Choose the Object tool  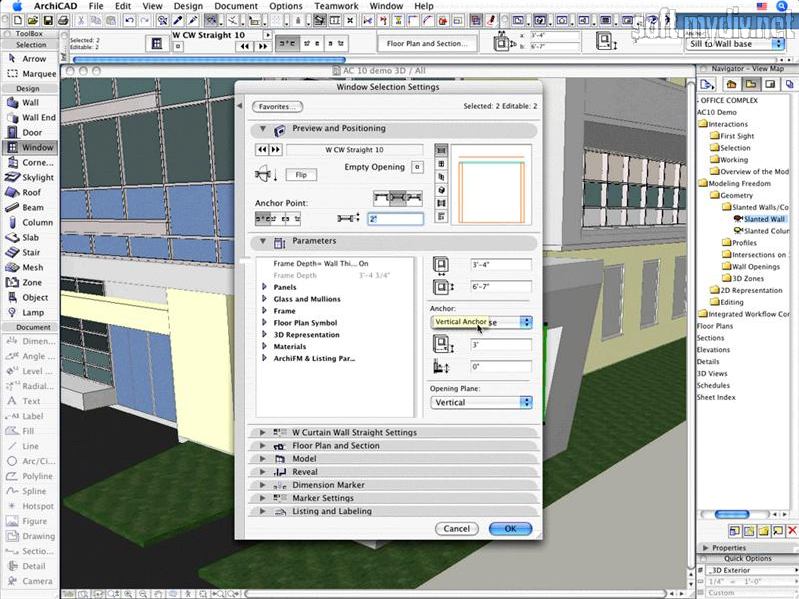click(29, 297)
